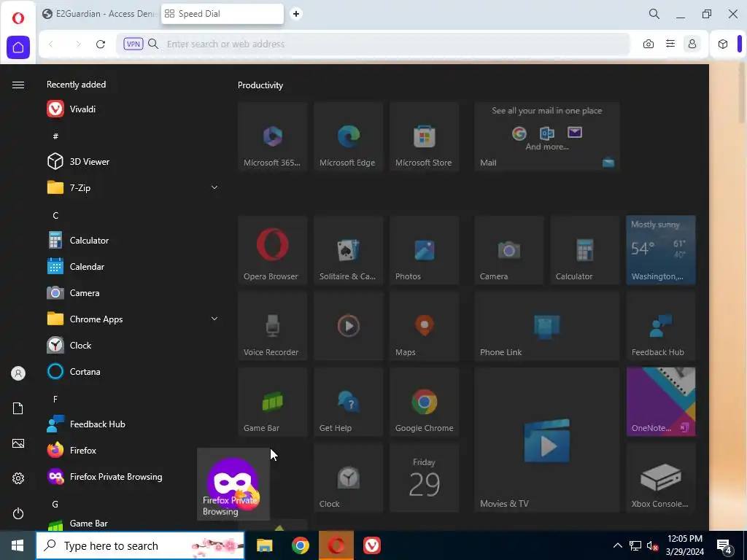
Task: Open the Calculator tile
Action: (x=585, y=250)
